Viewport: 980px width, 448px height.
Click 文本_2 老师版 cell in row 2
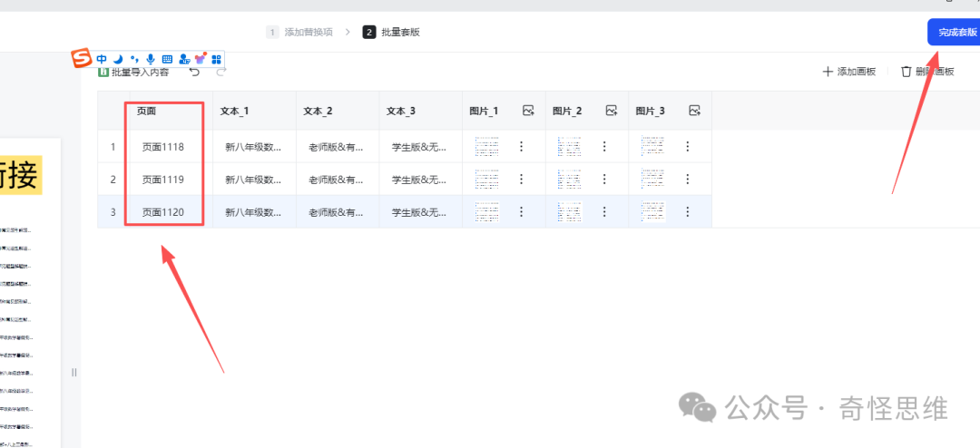point(337,180)
